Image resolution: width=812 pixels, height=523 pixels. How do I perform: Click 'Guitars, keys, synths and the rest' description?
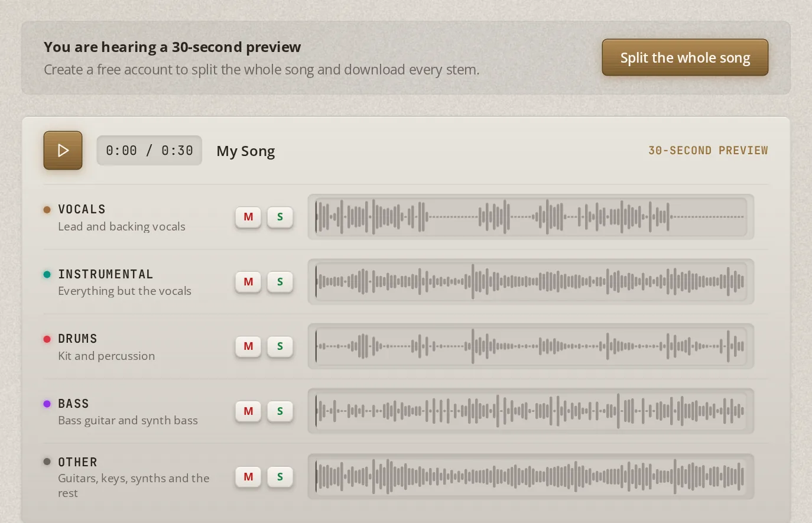coord(134,485)
